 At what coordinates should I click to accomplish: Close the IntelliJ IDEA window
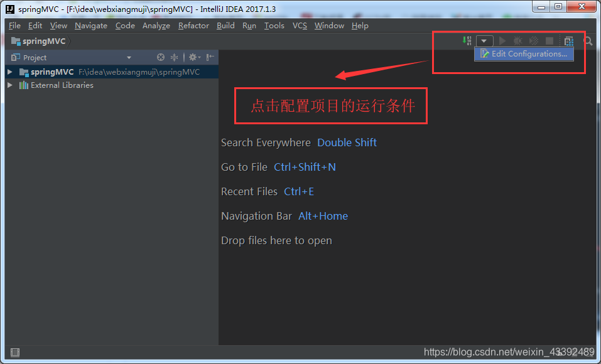pos(582,6)
